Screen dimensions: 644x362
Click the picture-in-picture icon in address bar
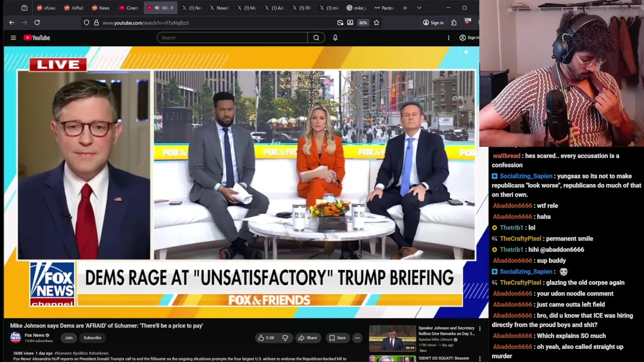[x=340, y=23]
